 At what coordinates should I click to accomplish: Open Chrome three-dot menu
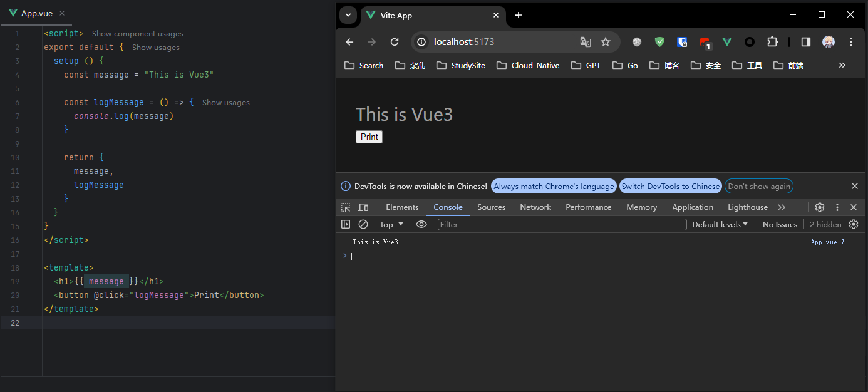(851, 42)
